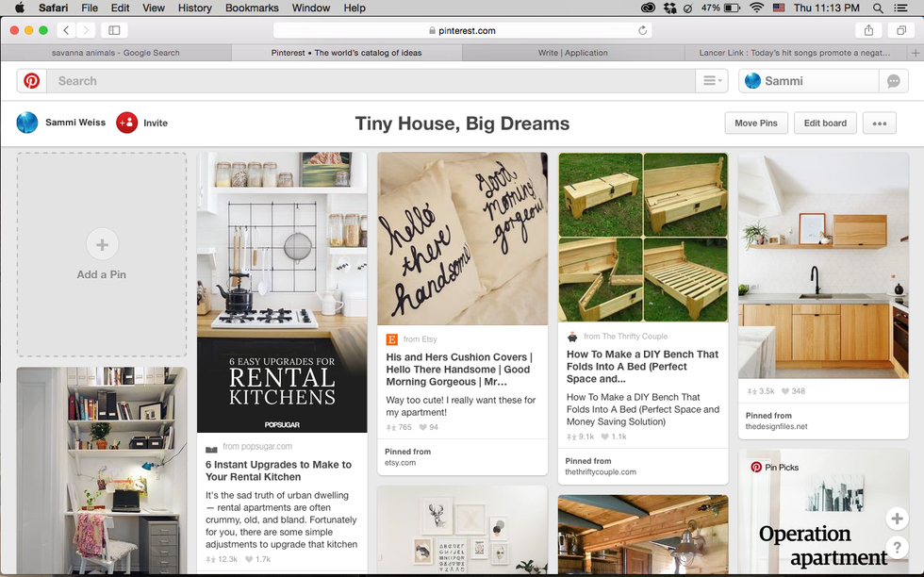Viewport: 924px width, 577px height.
Task: Open the Rental Kitchens pin thumbnail
Action: [x=282, y=292]
